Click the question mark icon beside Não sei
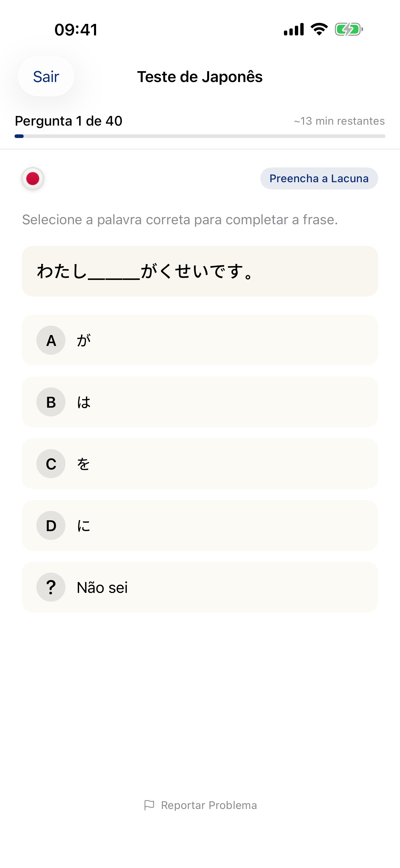Screen dimensions: 400x868 pyautogui.click(x=51, y=587)
